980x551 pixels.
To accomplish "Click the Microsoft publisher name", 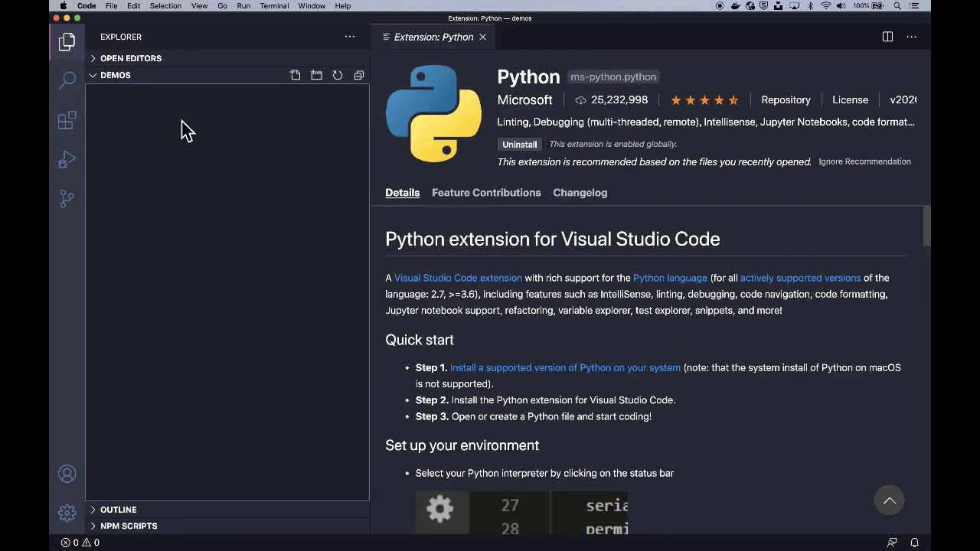I will click(524, 100).
